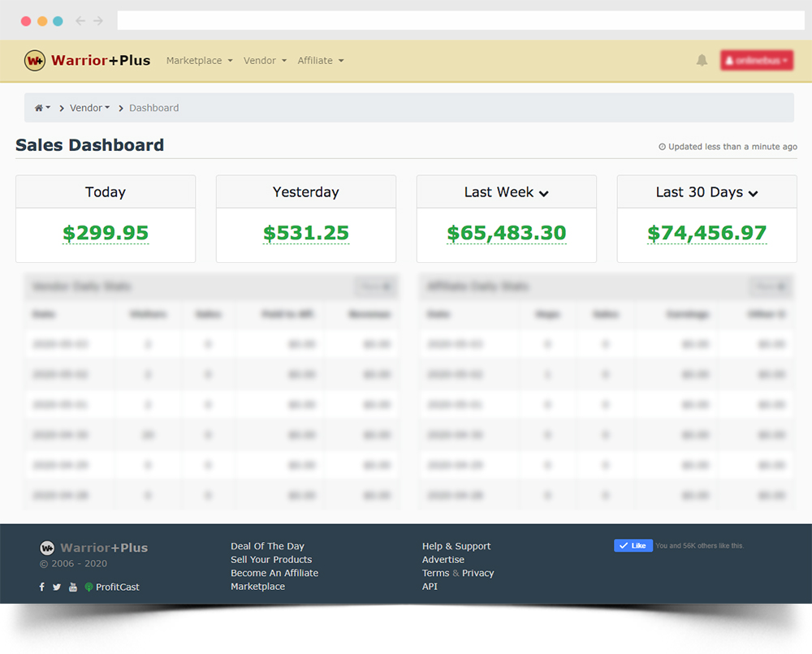The image size is (812, 654).
Task: Open the Affiliate menu in the navbar
Action: click(x=321, y=61)
